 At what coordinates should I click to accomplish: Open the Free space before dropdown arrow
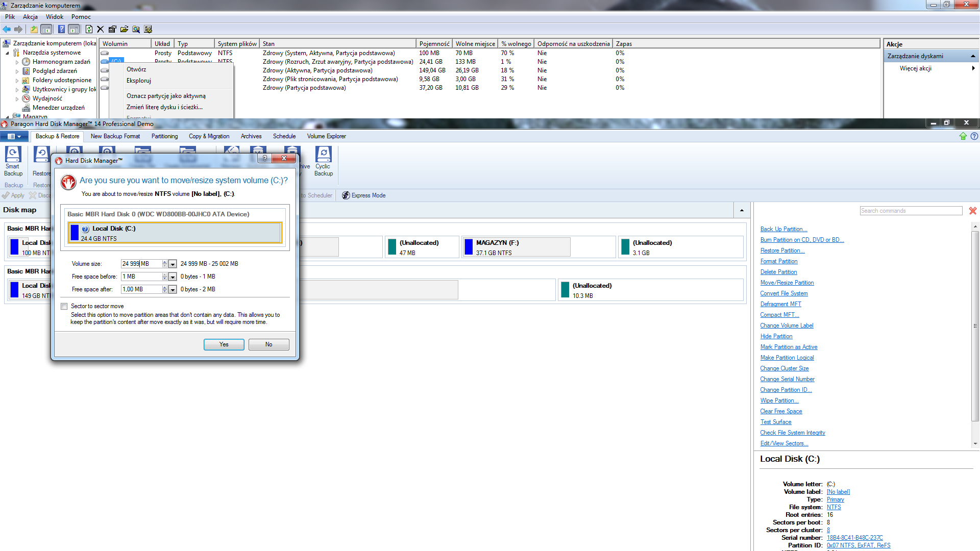pos(173,277)
